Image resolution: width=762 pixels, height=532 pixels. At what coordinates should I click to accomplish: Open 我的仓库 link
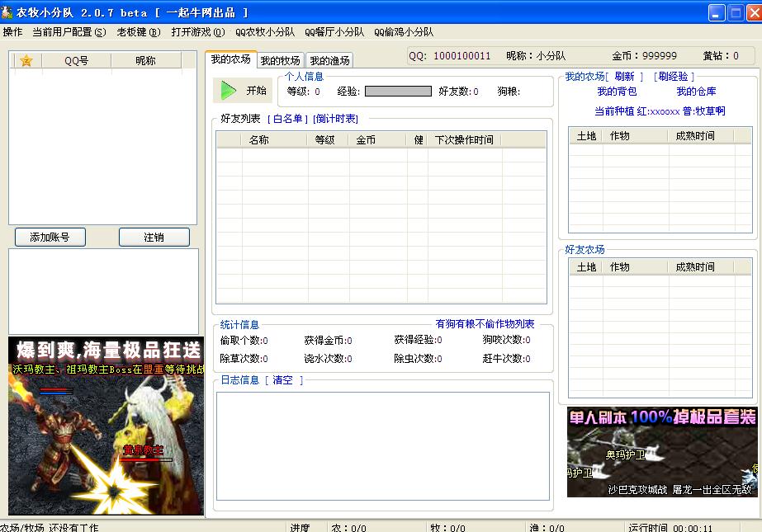click(x=696, y=92)
